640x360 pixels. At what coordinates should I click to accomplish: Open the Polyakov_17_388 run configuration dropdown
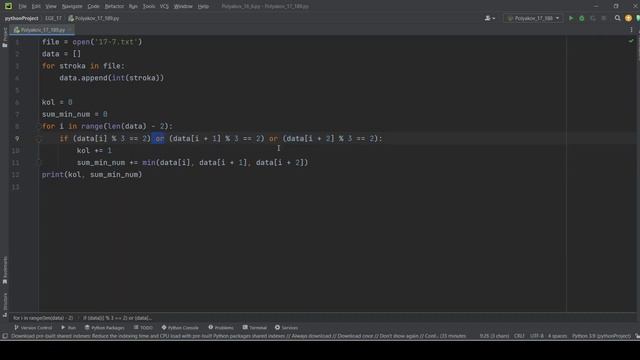point(533,18)
